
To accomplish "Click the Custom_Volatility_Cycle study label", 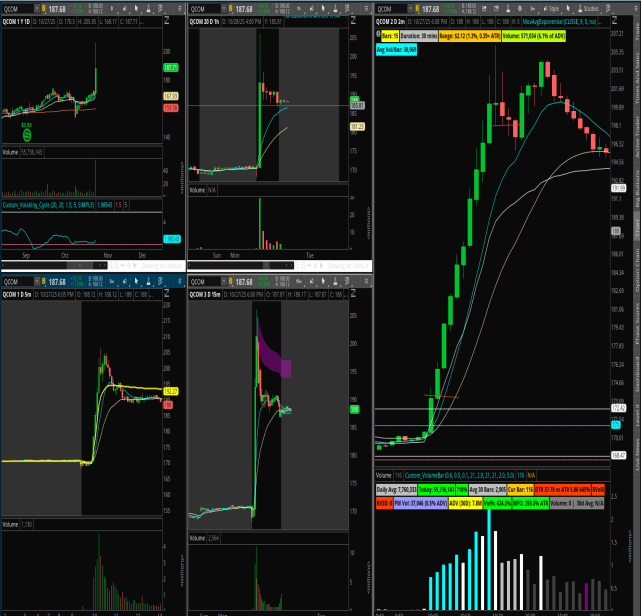I will point(48,205).
